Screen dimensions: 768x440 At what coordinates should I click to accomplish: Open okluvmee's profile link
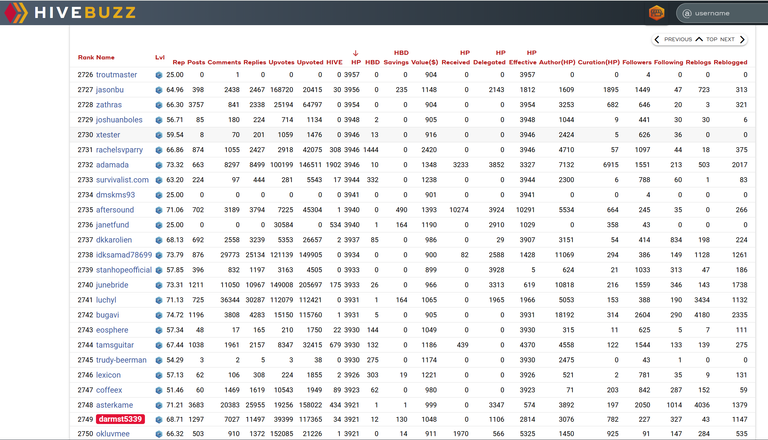click(x=113, y=434)
